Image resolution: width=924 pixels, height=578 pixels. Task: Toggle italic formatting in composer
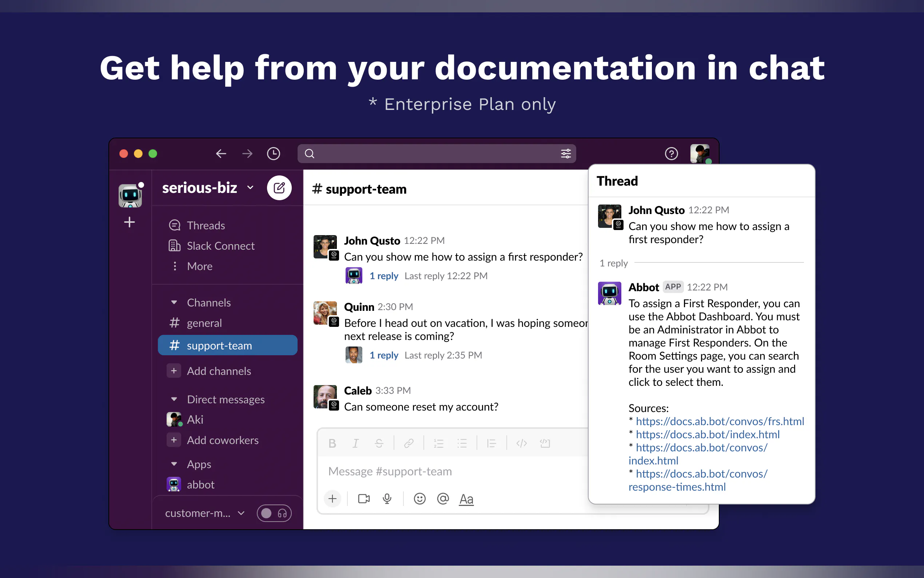click(355, 443)
